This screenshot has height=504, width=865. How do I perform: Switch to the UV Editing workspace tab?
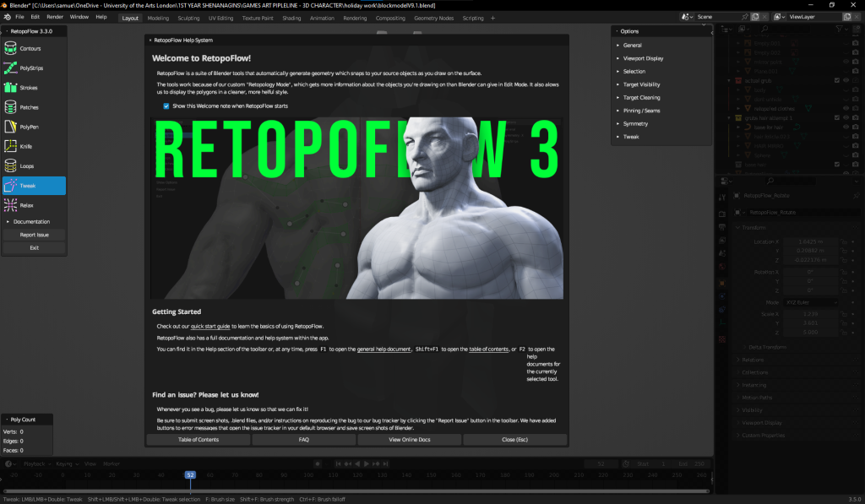pyautogui.click(x=220, y=19)
